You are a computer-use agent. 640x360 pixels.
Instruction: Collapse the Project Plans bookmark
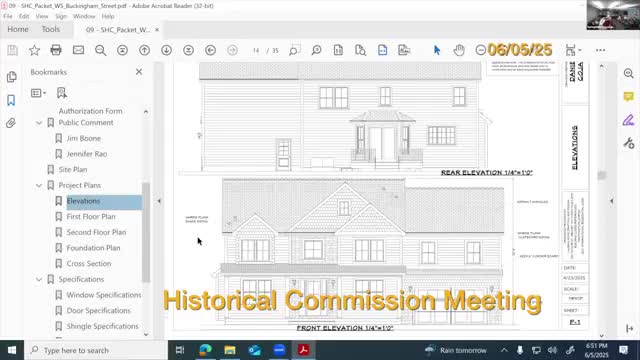[x=39, y=186]
